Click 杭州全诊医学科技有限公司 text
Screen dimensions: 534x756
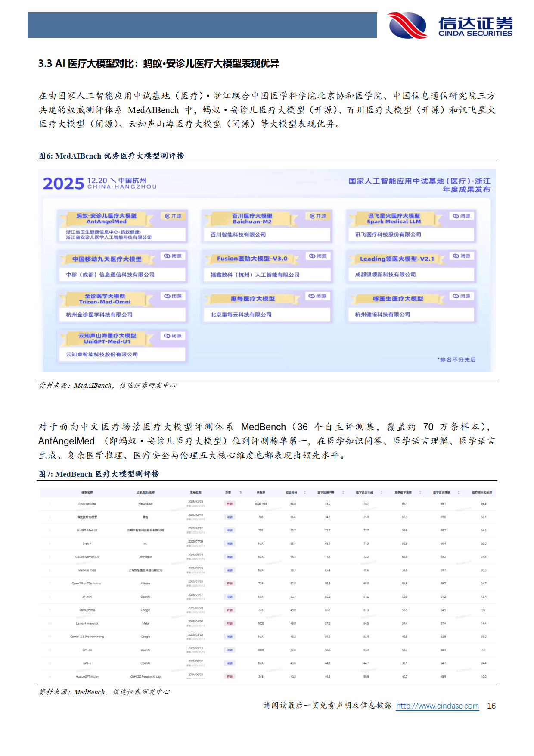(x=99, y=315)
